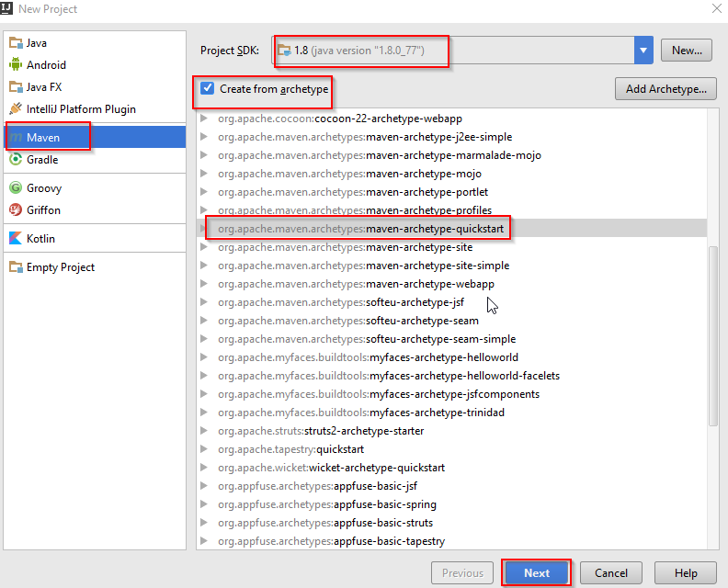Select Gradle project type
Image resolution: width=728 pixels, height=588 pixels.
pyautogui.click(x=95, y=159)
